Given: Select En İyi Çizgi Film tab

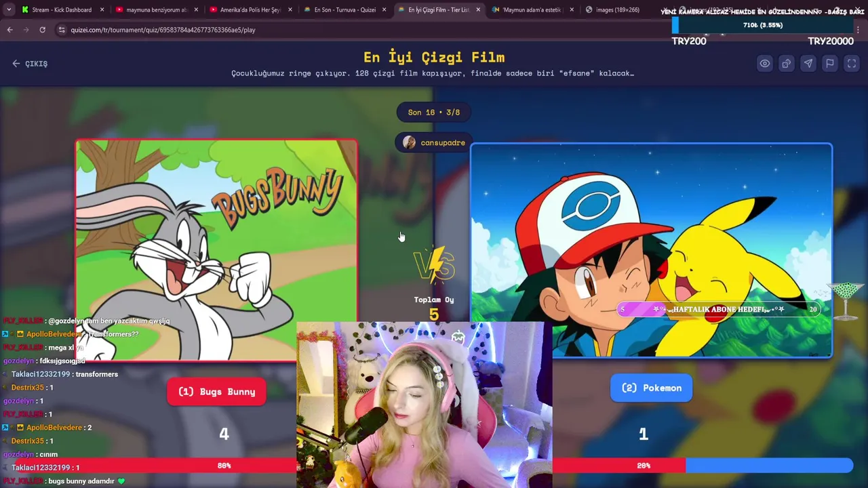Looking at the screenshot, I should pos(439,9).
